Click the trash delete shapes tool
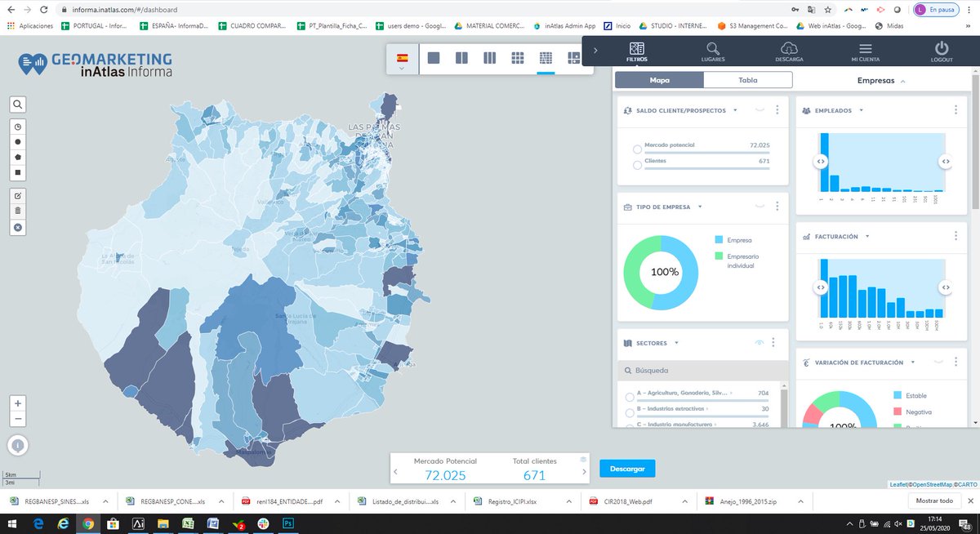This screenshot has height=534, width=980. (x=18, y=211)
